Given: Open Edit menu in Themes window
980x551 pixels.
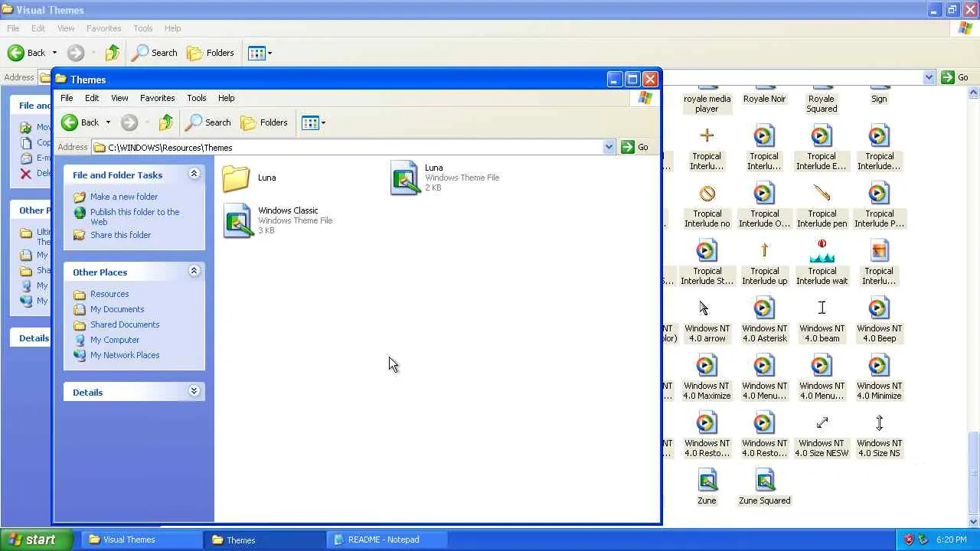Looking at the screenshot, I should 92,98.
